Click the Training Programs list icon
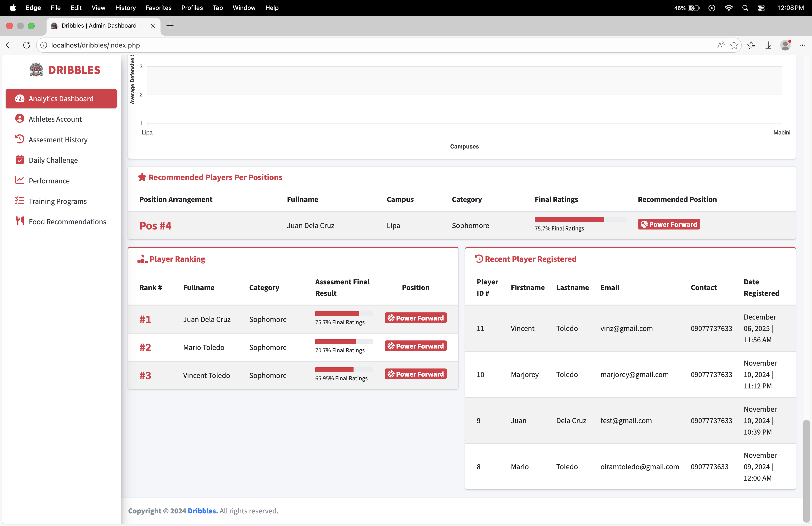812x526 pixels. (19, 201)
